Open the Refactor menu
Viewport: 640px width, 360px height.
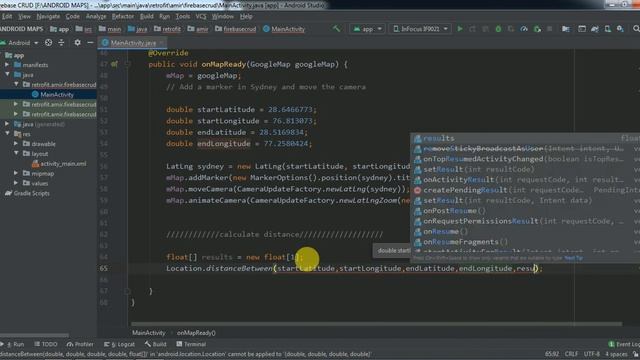tap(123, 16)
